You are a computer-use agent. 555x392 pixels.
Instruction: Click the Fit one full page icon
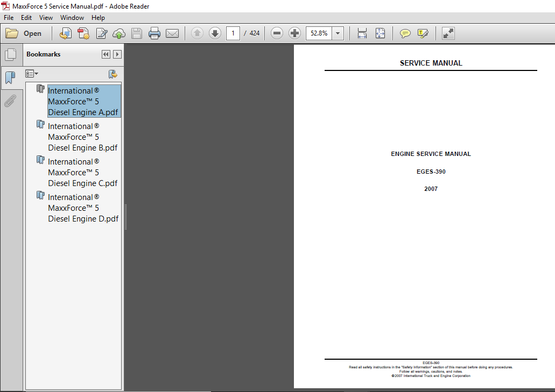pos(380,33)
